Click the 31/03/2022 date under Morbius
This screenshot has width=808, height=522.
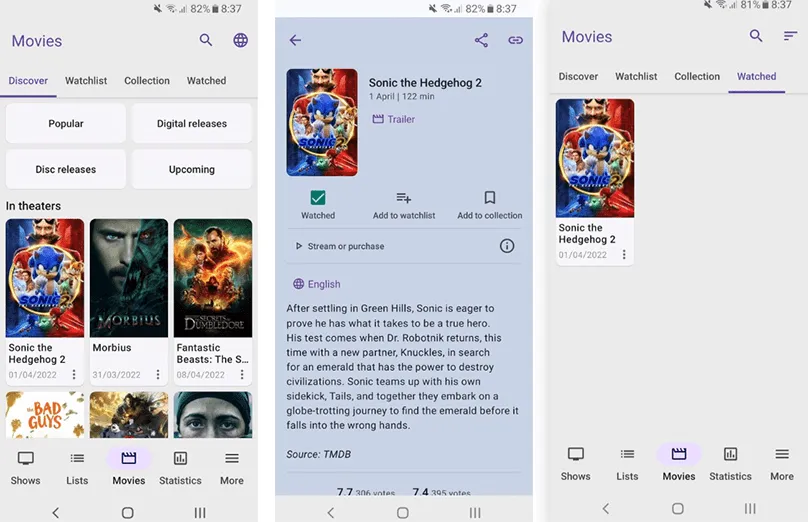click(116, 375)
